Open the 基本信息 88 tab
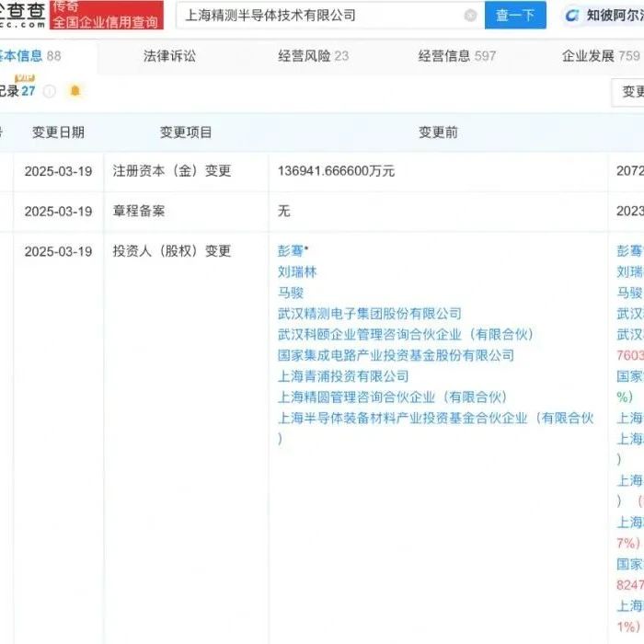The height and width of the screenshot is (644, 644). coord(29,56)
